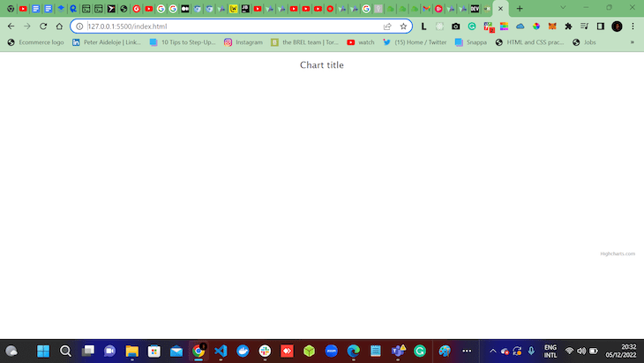644x363 pixels.
Task: Toggle the browser side panel
Action: pyautogui.click(x=601, y=26)
